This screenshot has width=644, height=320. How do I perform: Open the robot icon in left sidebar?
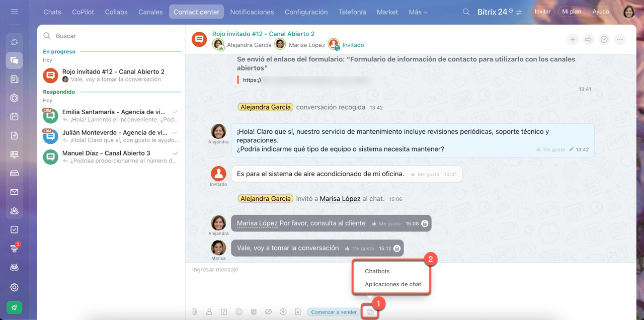click(14, 267)
